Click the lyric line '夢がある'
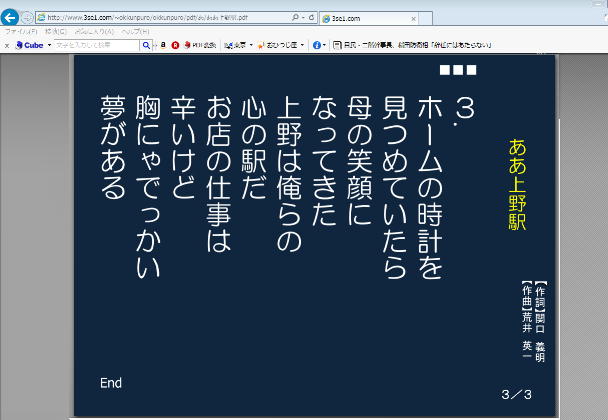This screenshot has width=608, height=420. pyautogui.click(x=113, y=147)
